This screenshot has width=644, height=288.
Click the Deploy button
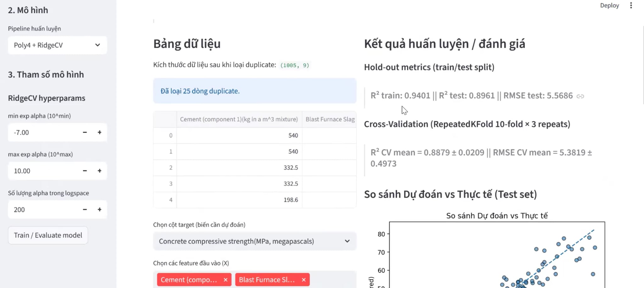pyautogui.click(x=609, y=5)
